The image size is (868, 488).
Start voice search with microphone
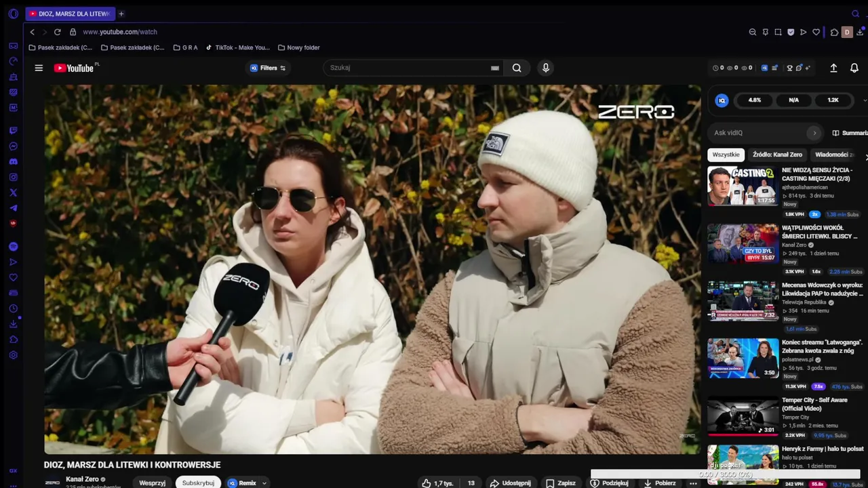click(x=545, y=68)
